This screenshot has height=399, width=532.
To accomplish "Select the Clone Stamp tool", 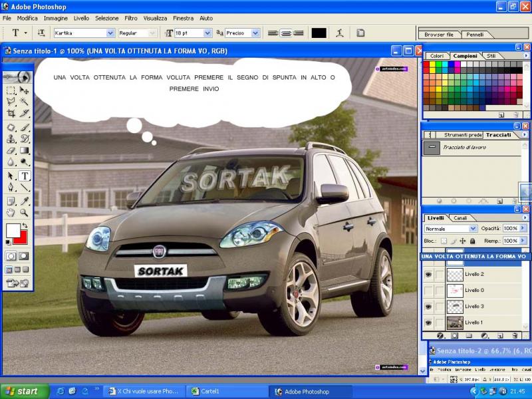I will pos(11,139).
